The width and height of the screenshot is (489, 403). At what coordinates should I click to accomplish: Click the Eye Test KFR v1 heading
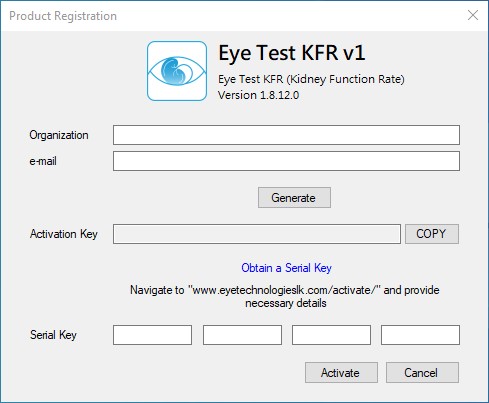292,53
